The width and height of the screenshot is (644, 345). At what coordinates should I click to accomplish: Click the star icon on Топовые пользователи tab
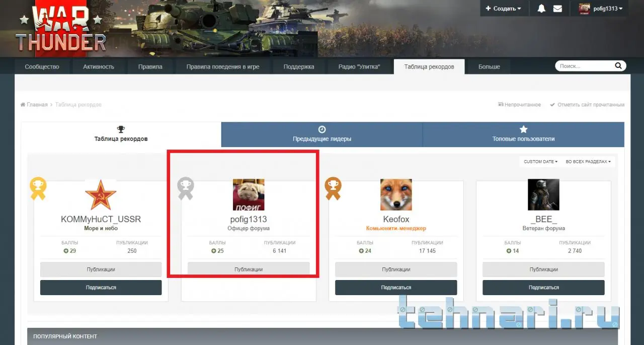[523, 129]
